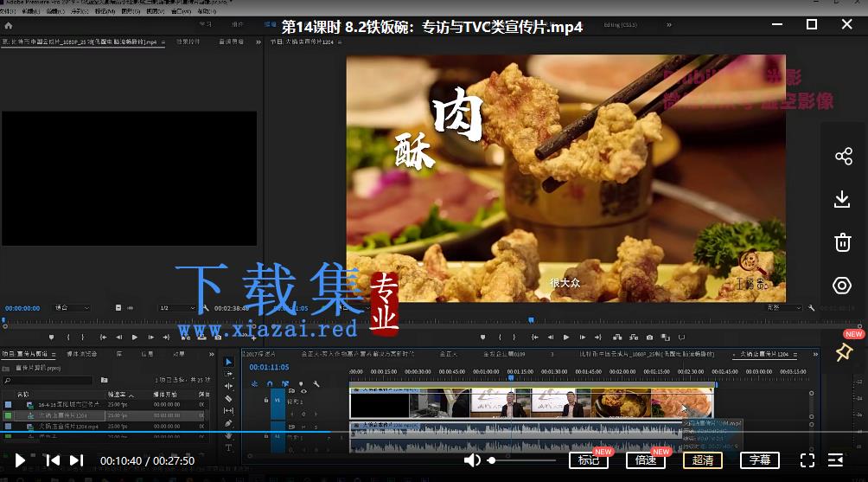Image resolution: width=868 pixels, height=482 pixels.
Task: Open Program monitor settings wrench
Action: 812,307
